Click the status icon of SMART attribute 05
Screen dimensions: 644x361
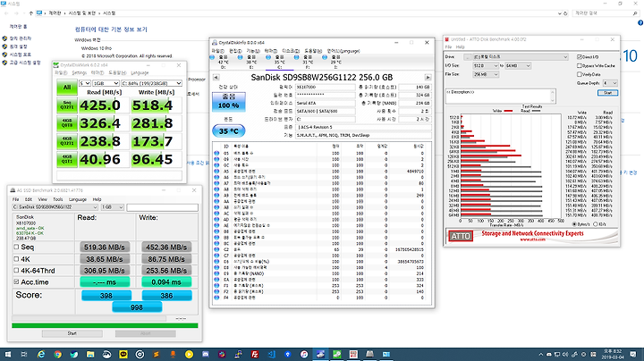click(x=216, y=153)
